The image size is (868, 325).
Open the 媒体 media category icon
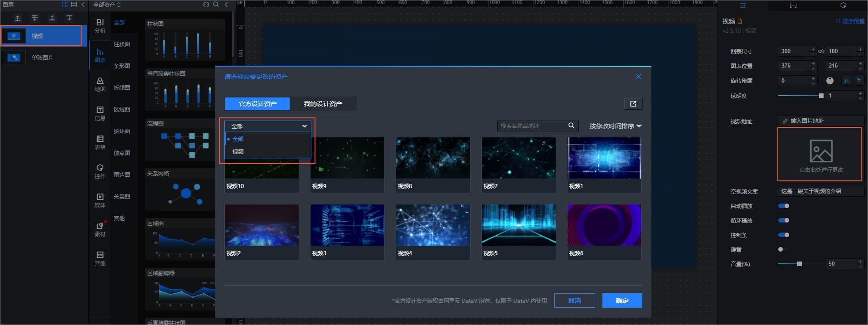[x=100, y=200]
